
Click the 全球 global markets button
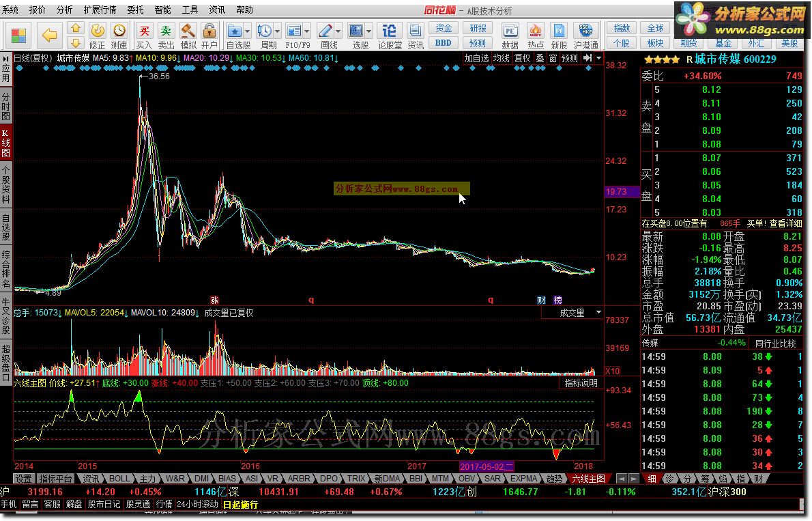[655, 28]
